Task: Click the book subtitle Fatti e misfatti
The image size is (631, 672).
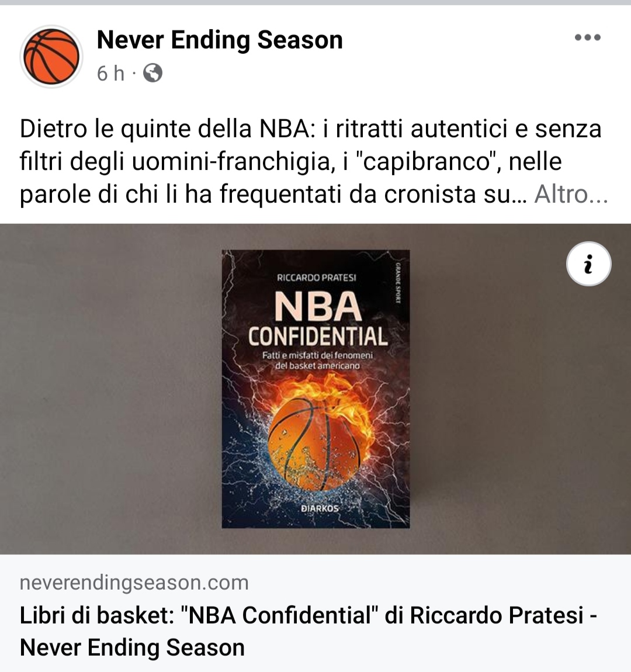Action: pos(317,361)
